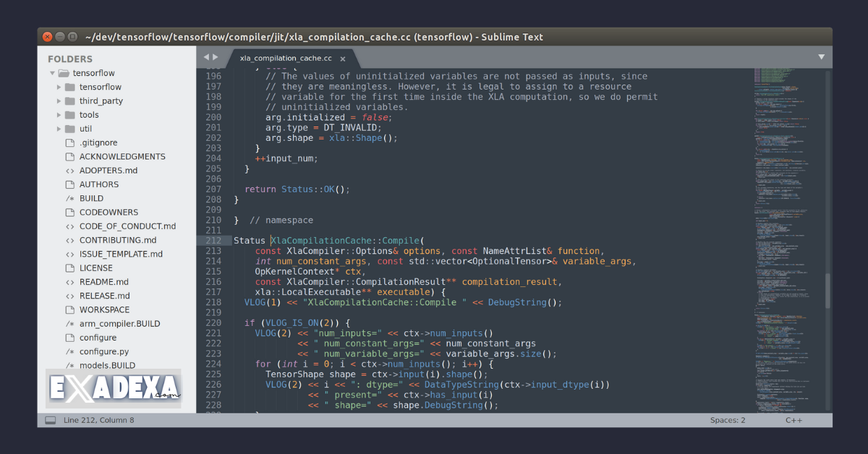The width and height of the screenshot is (868, 454).
Task: Click the forward navigation arrow in the tab bar
Action: [215, 56]
